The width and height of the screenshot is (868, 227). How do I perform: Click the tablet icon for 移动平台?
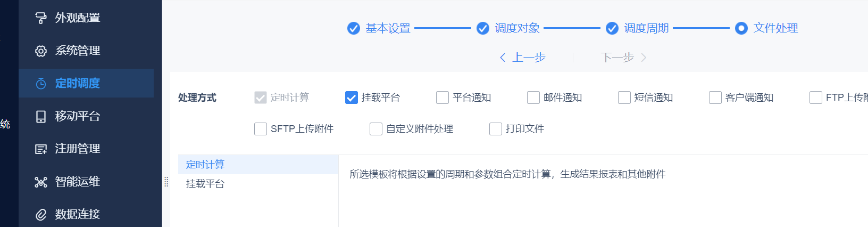pyautogui.click(x=41, y=117)
